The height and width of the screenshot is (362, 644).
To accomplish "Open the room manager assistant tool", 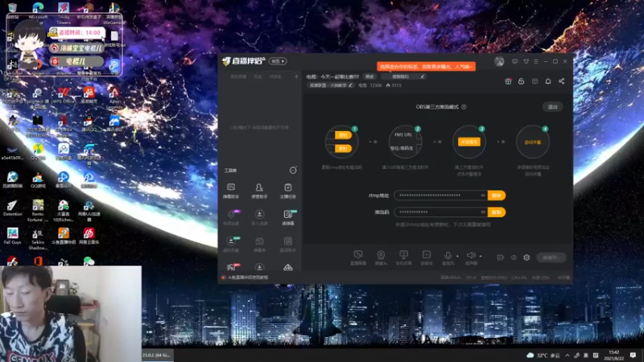I will (259, 191).
